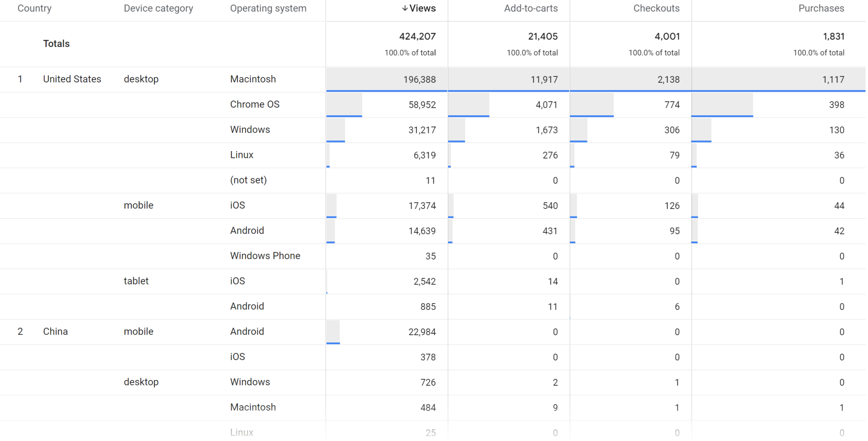Click row number 2 for China
Image resolution: width=868 pixels, height=441 pixels.
pos(20,332)
